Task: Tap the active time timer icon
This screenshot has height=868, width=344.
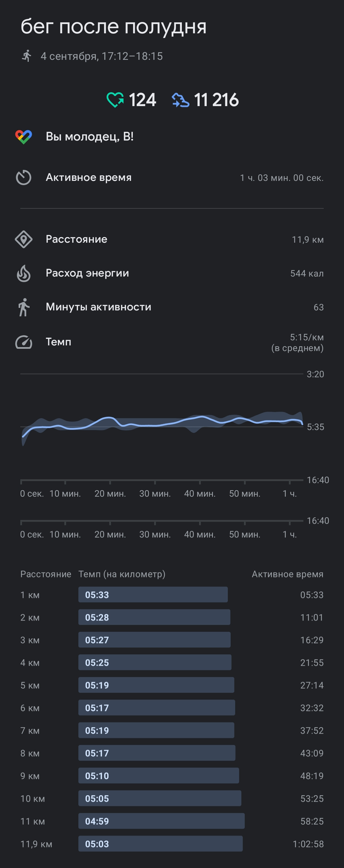Action: [x=24, y=177]
